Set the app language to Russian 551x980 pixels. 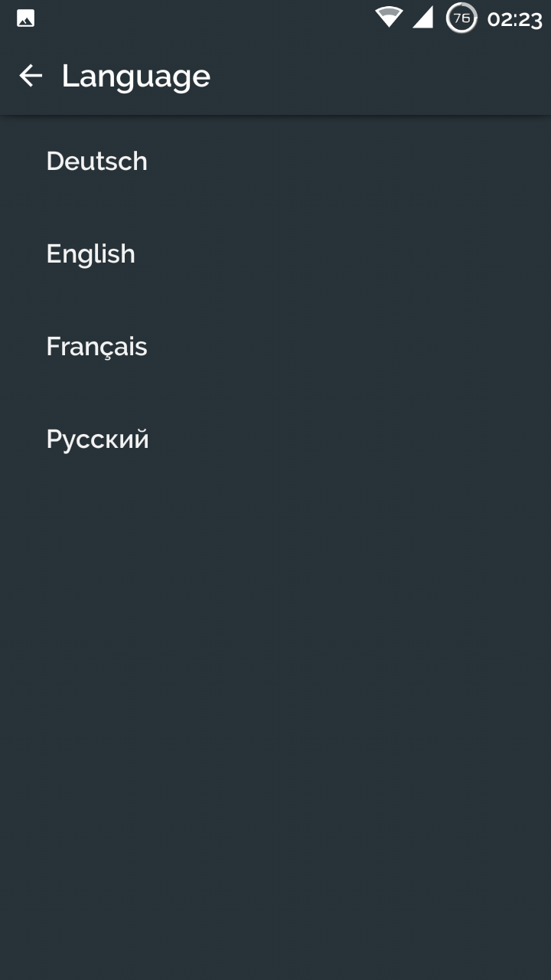275,439
